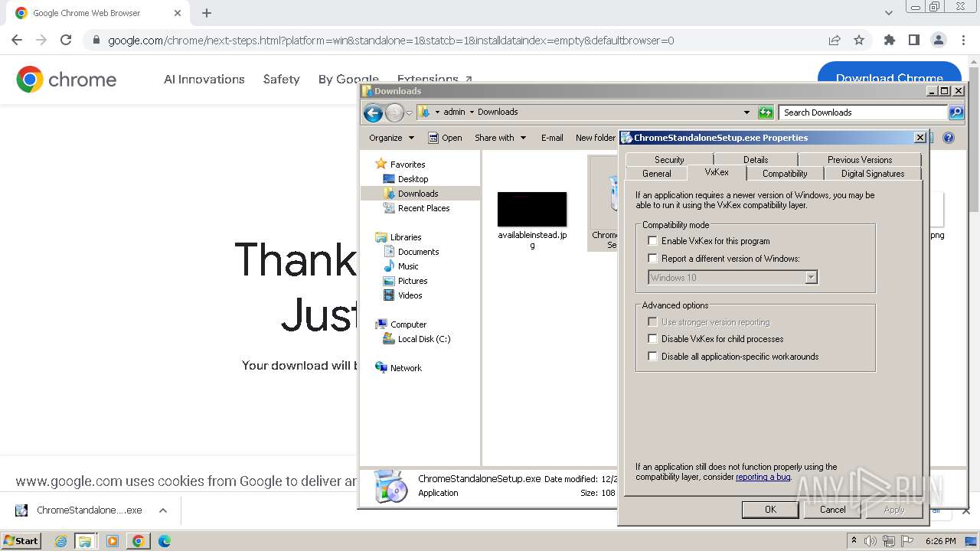Viewport: 980px width, 551px height.
Task: Click the Explorer back button
Action: point(373,112)
